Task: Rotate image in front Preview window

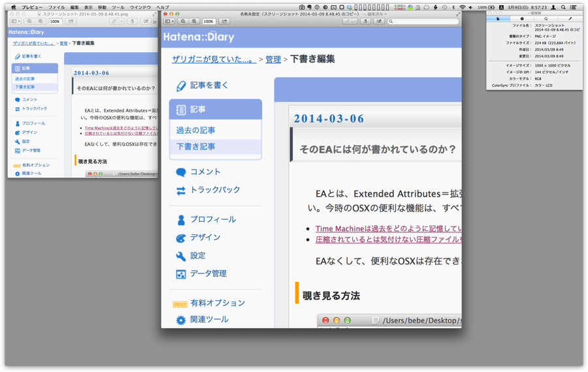Action: (365, 22)
